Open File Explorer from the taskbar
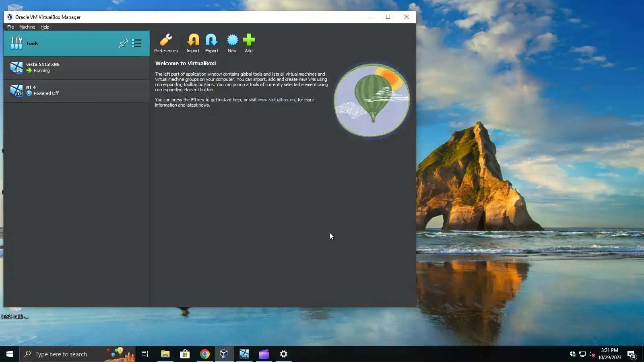Viewport: 644px width, 362px height. pos(165,354)
